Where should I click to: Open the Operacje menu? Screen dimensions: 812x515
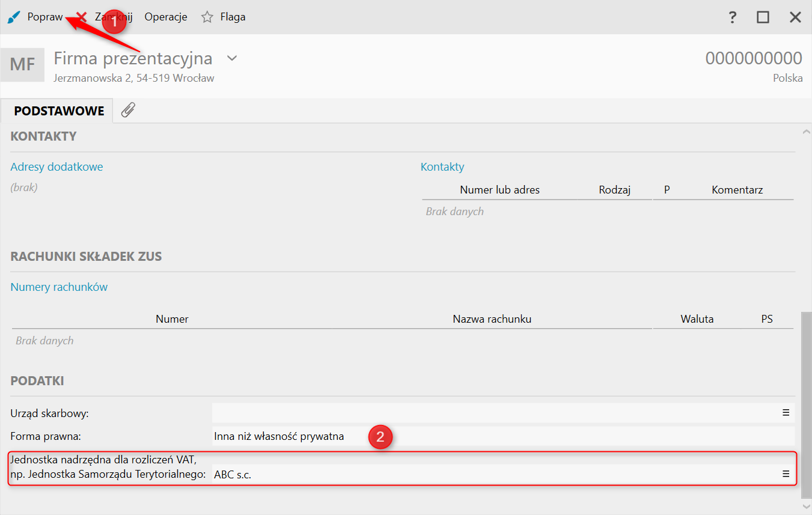(166, 17)
